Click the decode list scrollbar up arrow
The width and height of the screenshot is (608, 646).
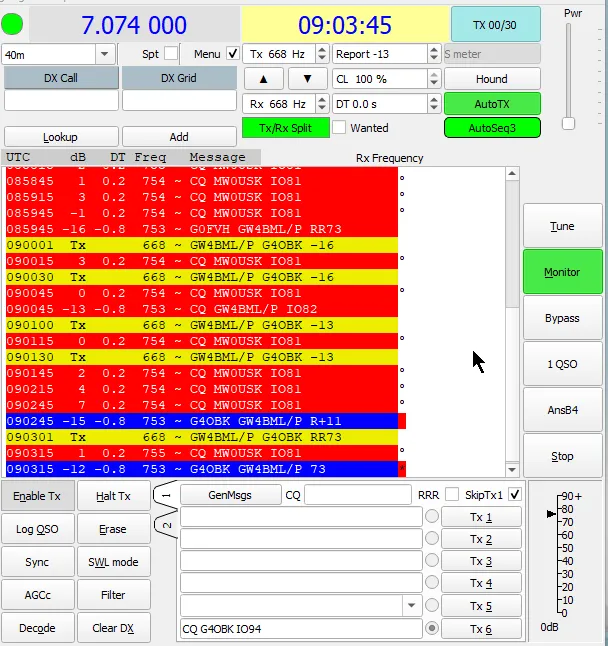pyautogui.click(x=512, y=173)
